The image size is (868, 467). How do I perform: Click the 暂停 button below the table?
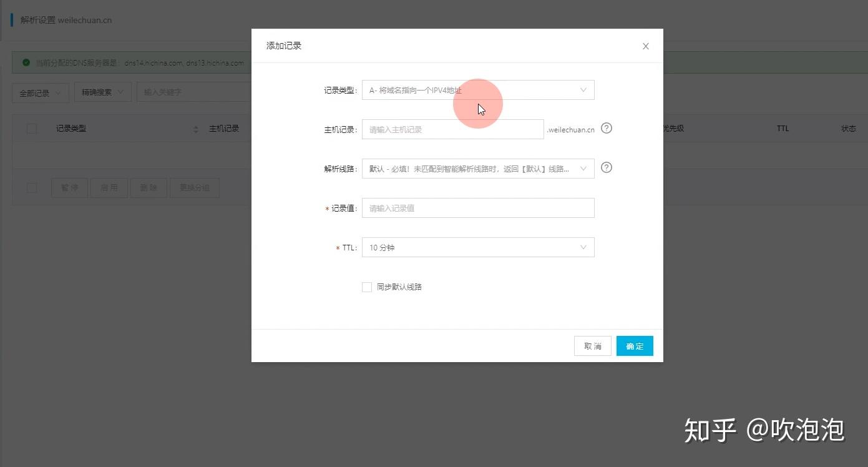[x=70, y=188]
